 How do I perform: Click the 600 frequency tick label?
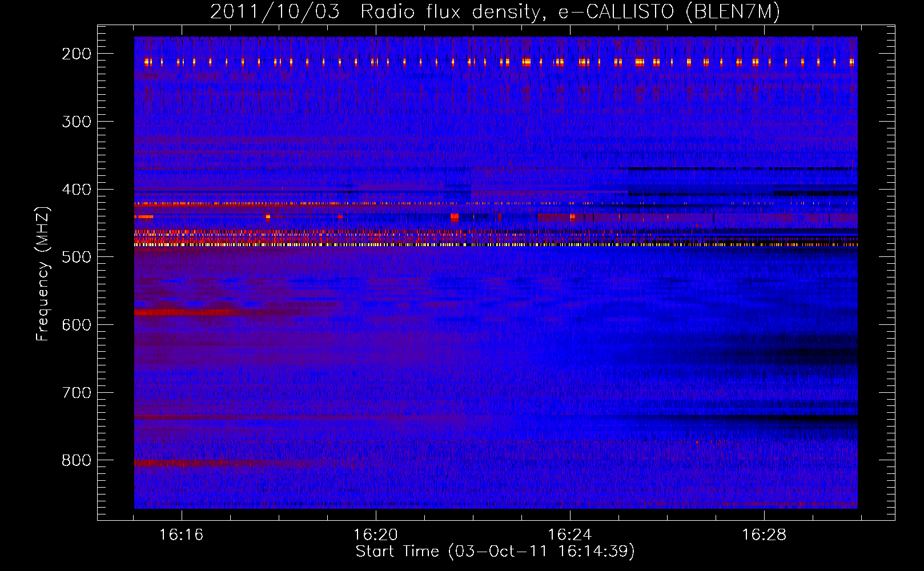(x=77, y=325)
